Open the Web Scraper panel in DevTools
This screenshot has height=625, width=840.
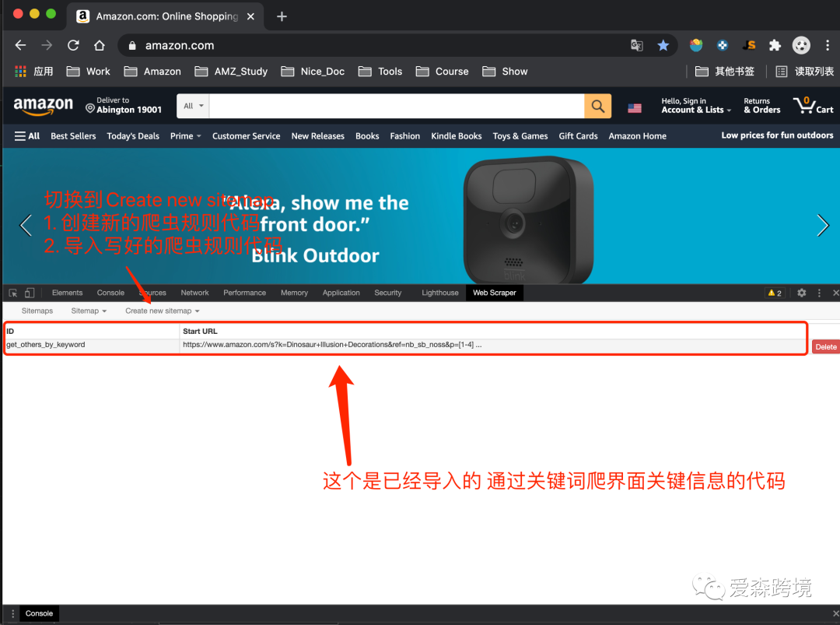[494, 293]
